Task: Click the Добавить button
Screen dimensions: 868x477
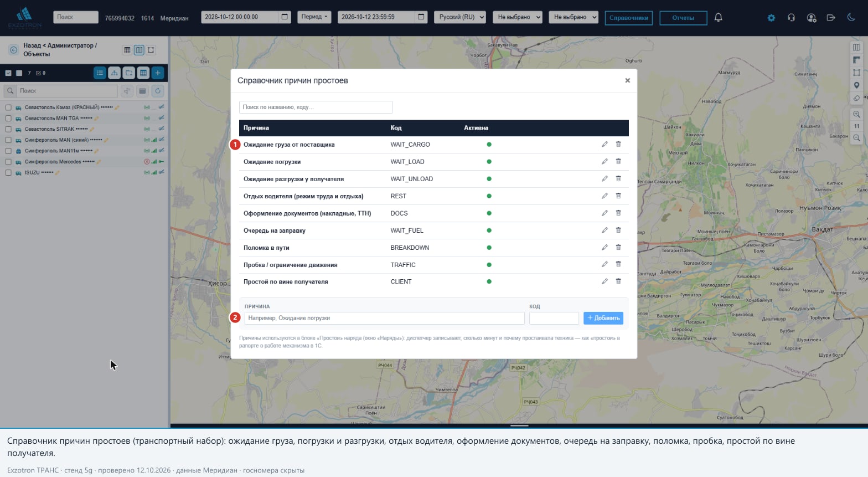Action: [603, 318]
